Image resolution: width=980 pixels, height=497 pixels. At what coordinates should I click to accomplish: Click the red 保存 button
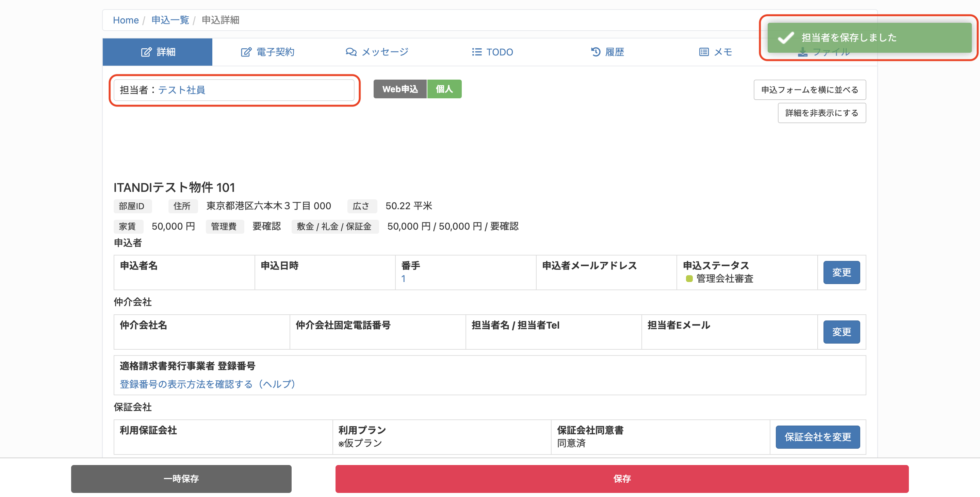point(622,479)
